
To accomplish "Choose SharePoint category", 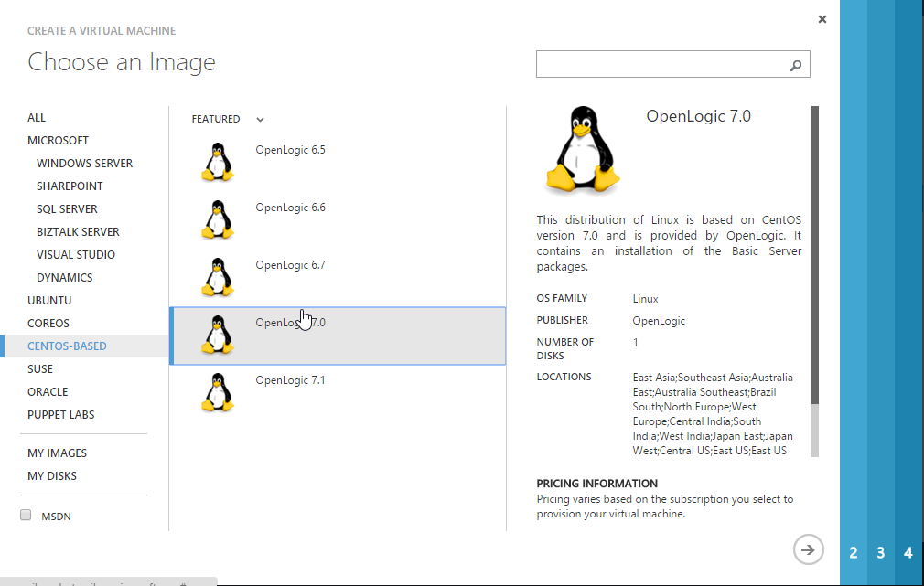I will [70, 186].
